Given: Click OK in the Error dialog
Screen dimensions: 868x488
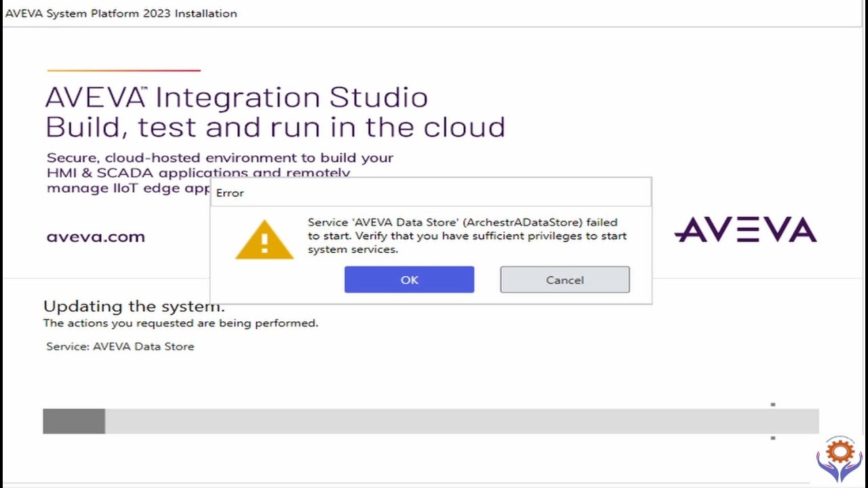Looking at the screenshot, I should 409,280.
